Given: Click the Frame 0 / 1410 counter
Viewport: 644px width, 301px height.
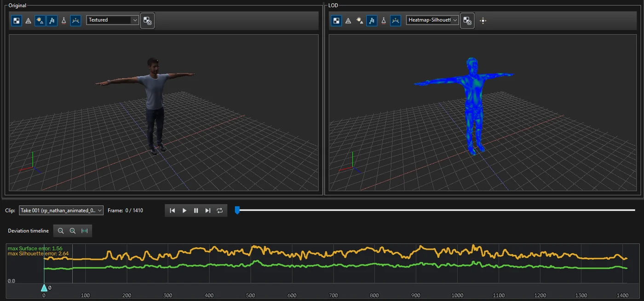Looking at the screenshot, I should 125,210.
